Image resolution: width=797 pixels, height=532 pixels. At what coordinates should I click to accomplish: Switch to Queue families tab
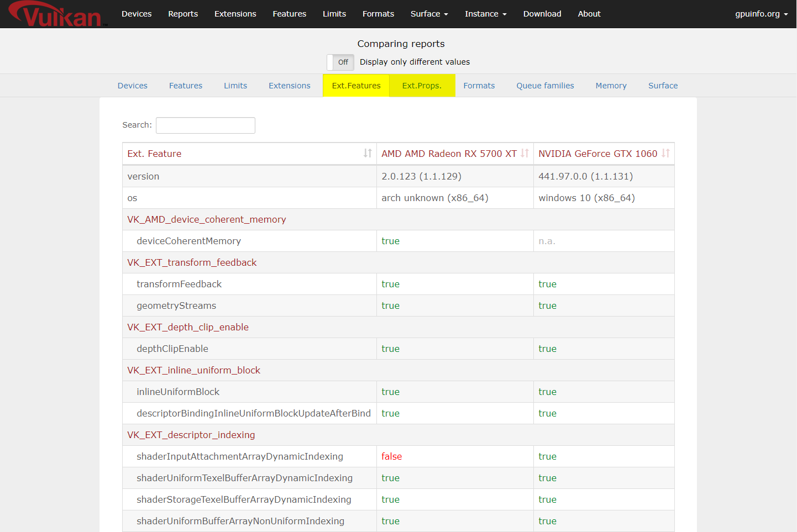coord(545,86)
